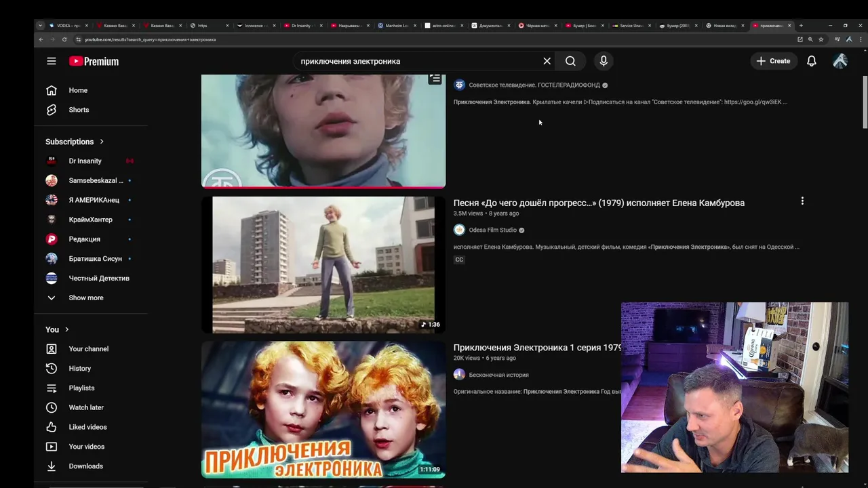This screenshot has width=868, height=488.
Task: Go to the YouTube Premium logo home
Action: pos(94,61)
